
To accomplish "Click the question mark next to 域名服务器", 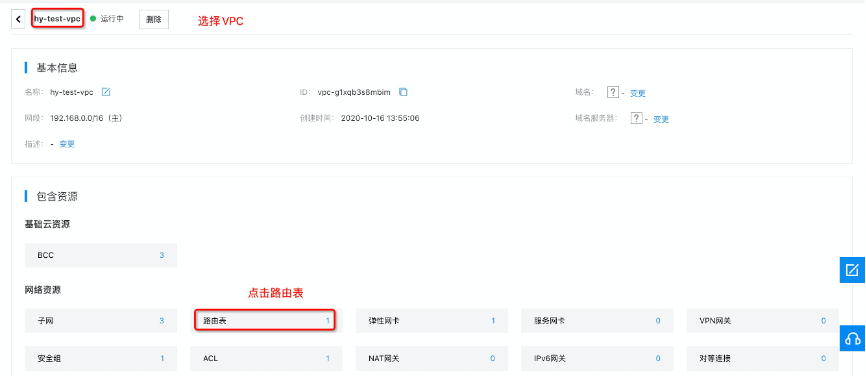I will click(636, 118).
